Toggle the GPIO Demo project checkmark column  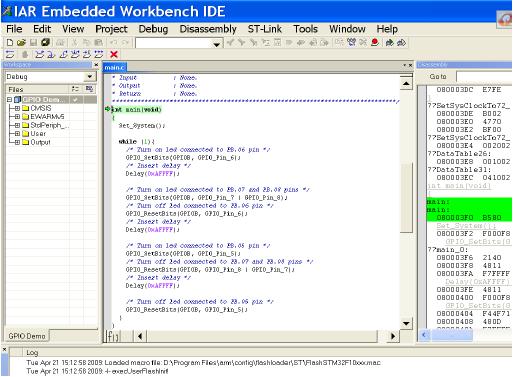(x=76, y=99)
